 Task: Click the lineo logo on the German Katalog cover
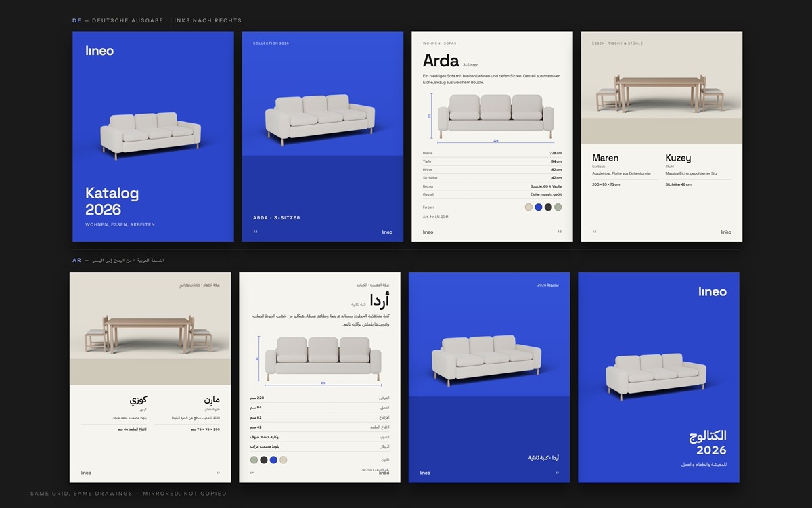click(x=99, y=51)
